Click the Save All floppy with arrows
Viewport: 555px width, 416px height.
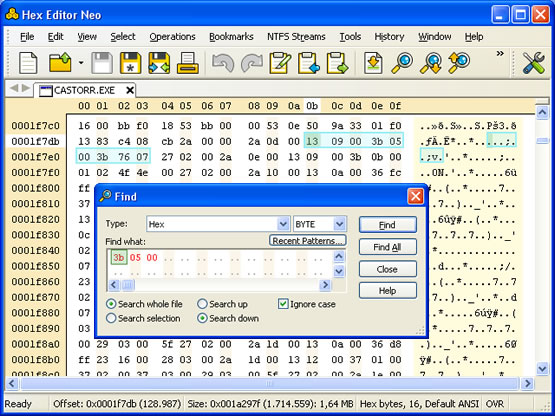click(x=159, y=63)
